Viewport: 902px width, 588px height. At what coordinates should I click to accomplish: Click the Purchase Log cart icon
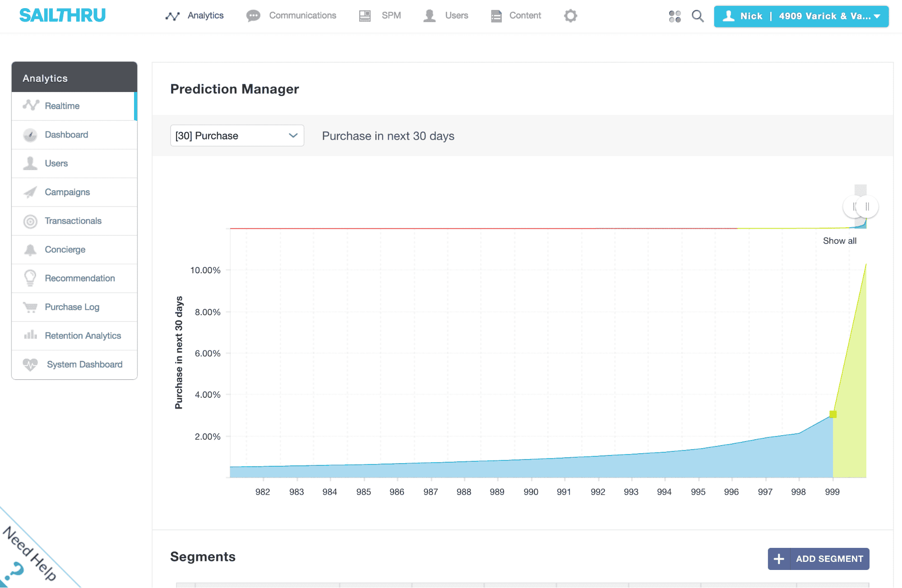pyautogui.click(x=30, y=307)
